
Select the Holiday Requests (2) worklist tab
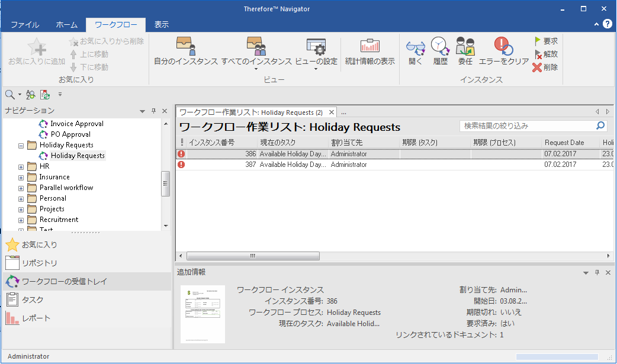pyautogui.click(x=251, y=112)
